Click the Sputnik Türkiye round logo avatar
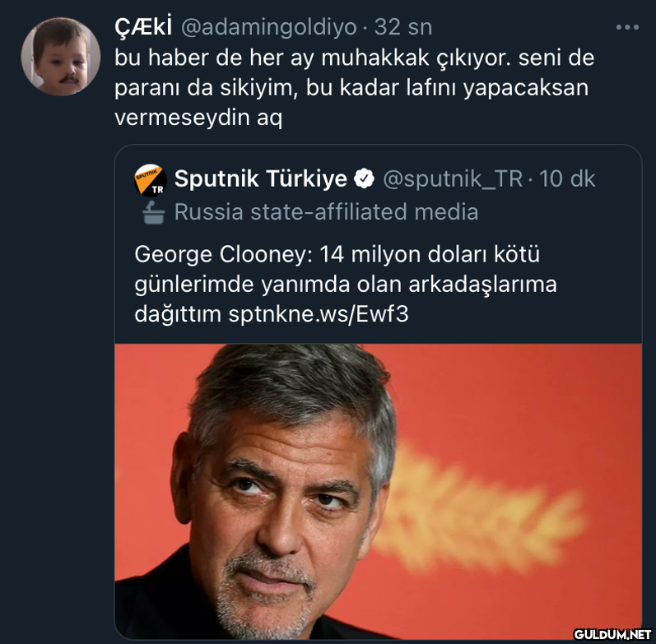656x644 pixels. (x=150, y=180)
